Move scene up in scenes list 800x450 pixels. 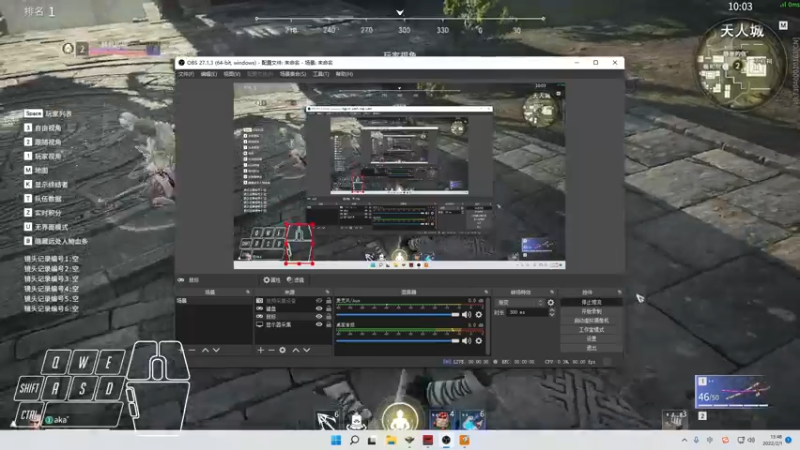[205, 350]
